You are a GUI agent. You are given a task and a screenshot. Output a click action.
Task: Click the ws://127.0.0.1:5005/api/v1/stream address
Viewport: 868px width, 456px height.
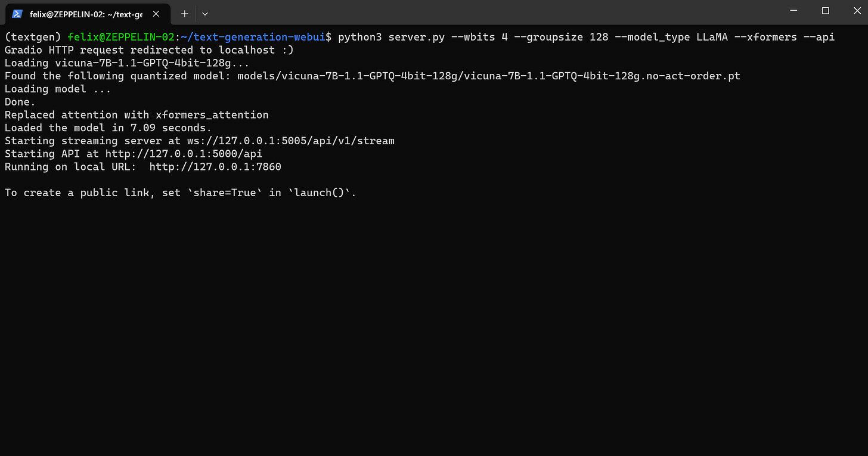[288, 141]
